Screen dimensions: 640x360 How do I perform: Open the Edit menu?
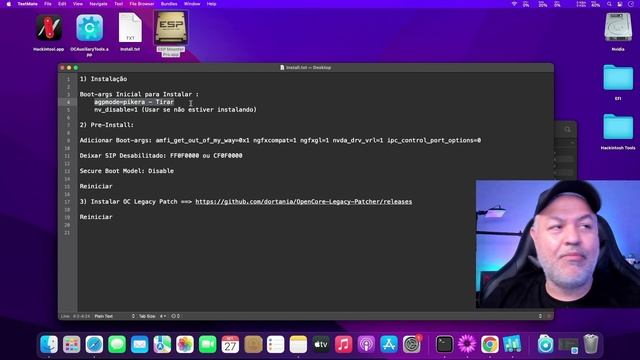(62, 4)
